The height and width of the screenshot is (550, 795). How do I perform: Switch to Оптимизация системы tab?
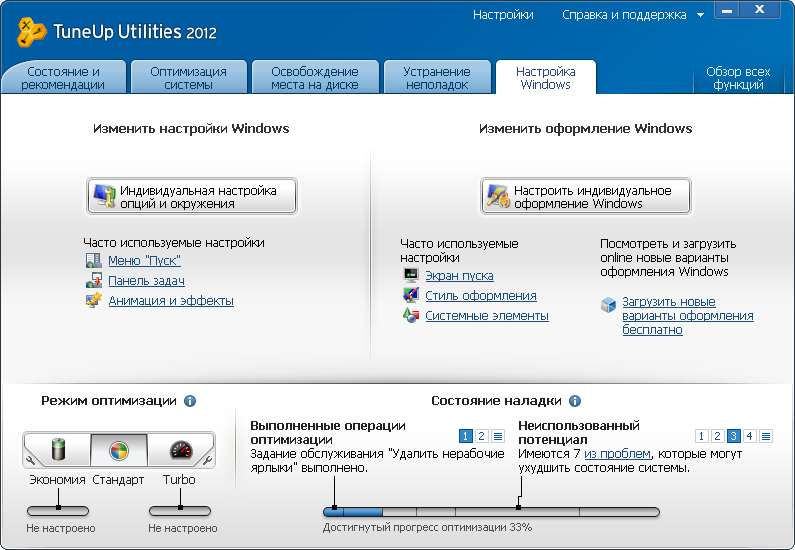coord(188,78)
